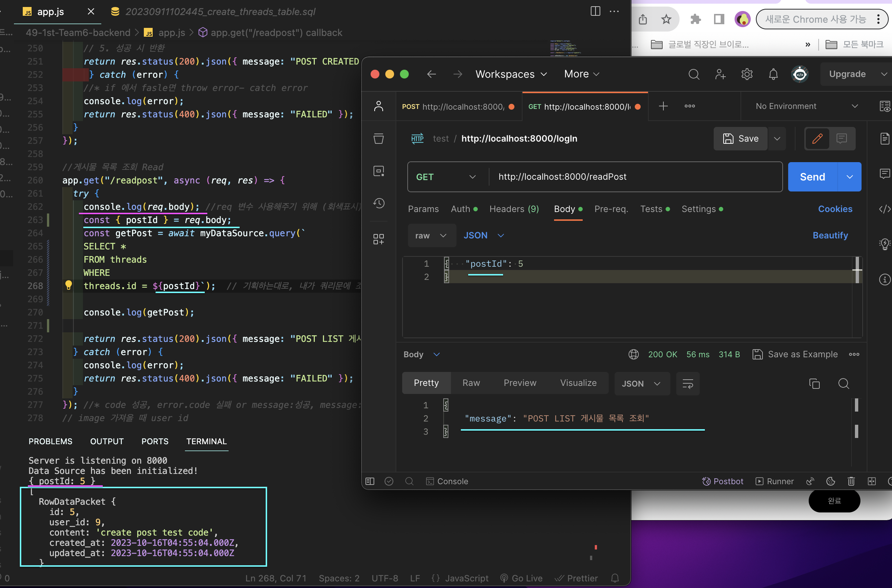Image resolution: width=892 pixels, height=588 pixels.
Task: Click the response search magnifier icon
Action: coord(843,383)
